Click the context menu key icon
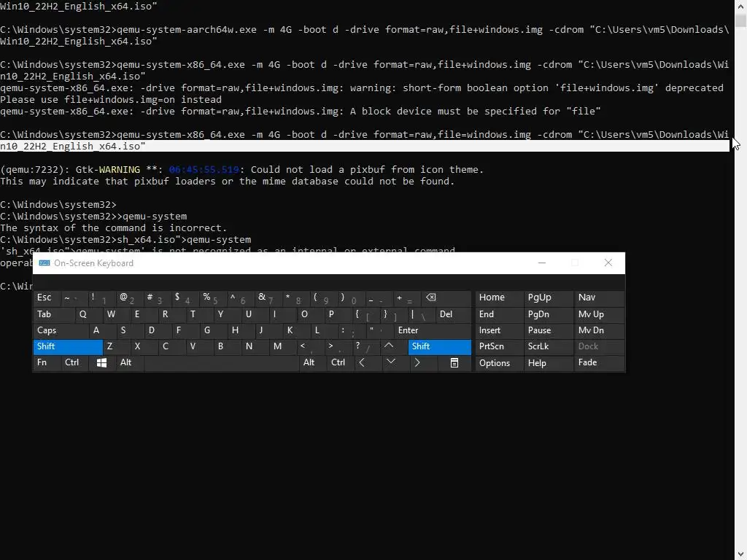 [454, 363]
